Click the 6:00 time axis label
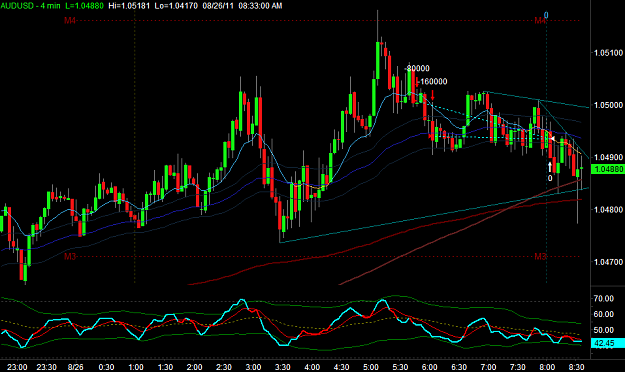The width and height of the screenshot is (625, 372). point(430,367)
